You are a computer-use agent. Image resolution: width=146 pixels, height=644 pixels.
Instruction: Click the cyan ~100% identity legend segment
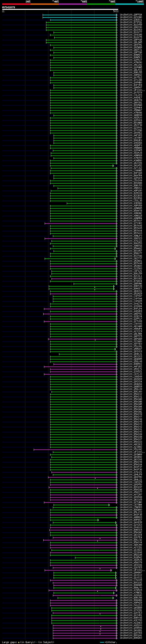[130, 4]
